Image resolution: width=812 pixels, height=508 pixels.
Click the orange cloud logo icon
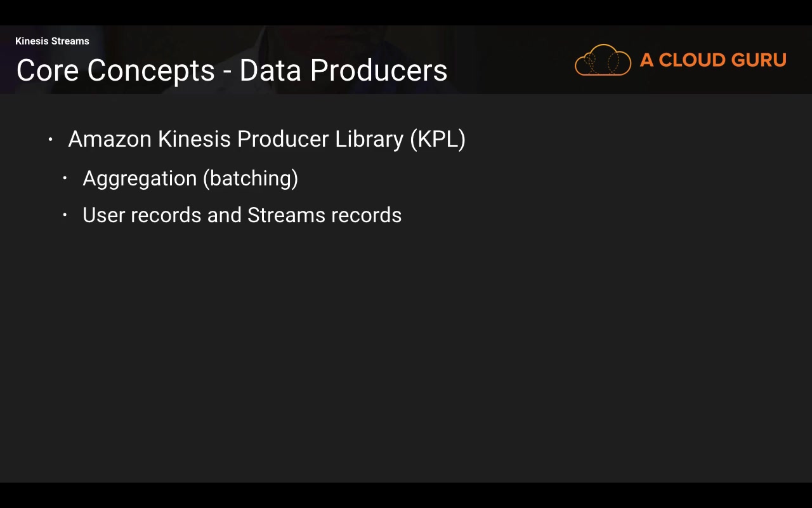(603, 60)
